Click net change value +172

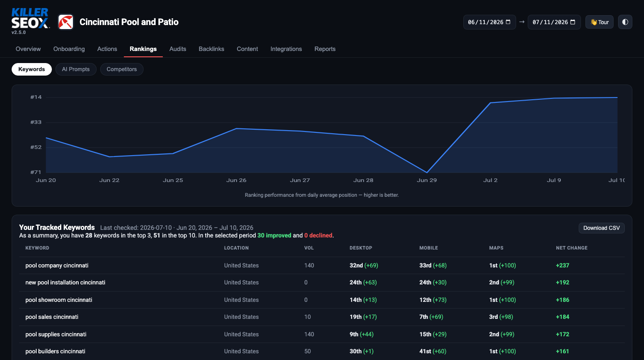pyautogui.click(x=563, y=334)
